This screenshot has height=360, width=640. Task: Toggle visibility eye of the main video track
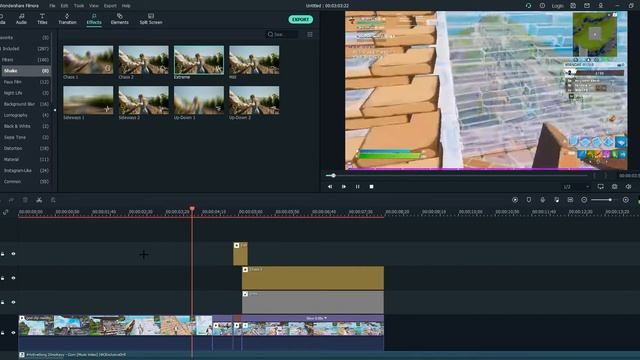pyautogui.click(x=13, y=333)
